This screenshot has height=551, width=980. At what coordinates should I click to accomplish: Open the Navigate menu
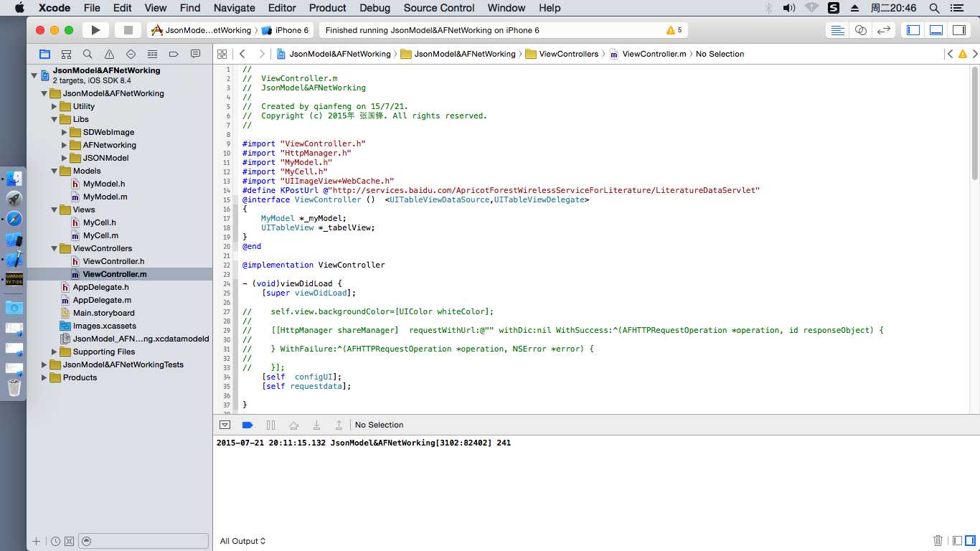(x=235, y=8)
